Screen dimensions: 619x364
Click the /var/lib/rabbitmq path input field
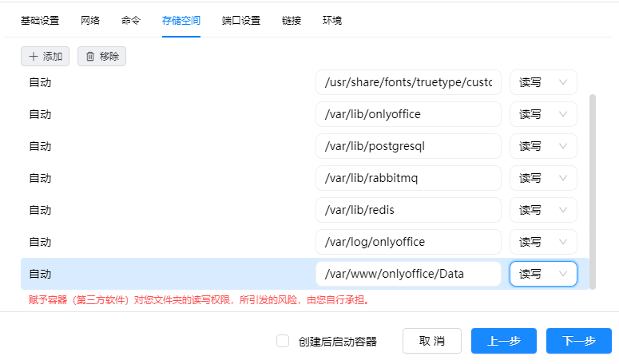click(408, 178)
